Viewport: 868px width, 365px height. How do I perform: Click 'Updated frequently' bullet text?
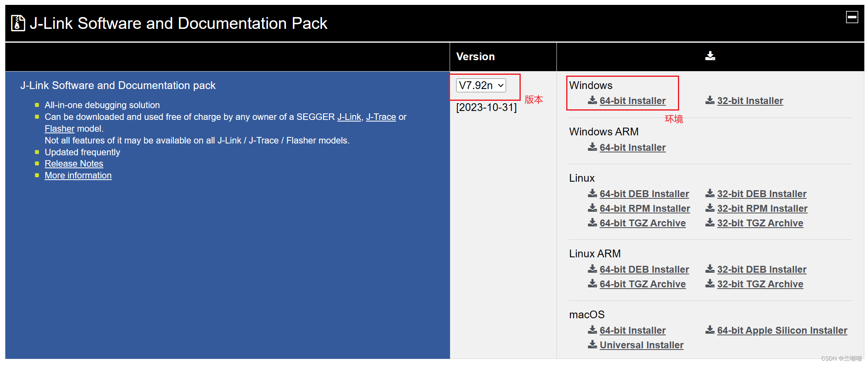pos(82,152)
